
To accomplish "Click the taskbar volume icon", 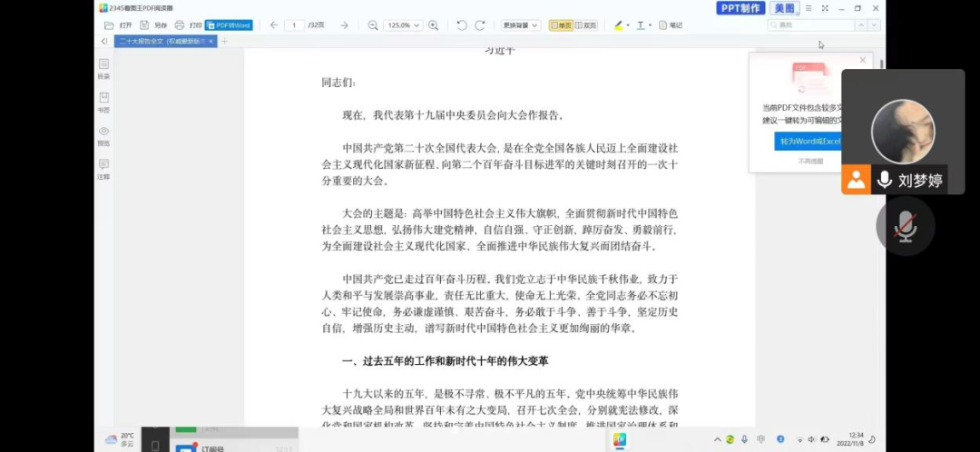I will pyautogui.click(x=811, y=439).
